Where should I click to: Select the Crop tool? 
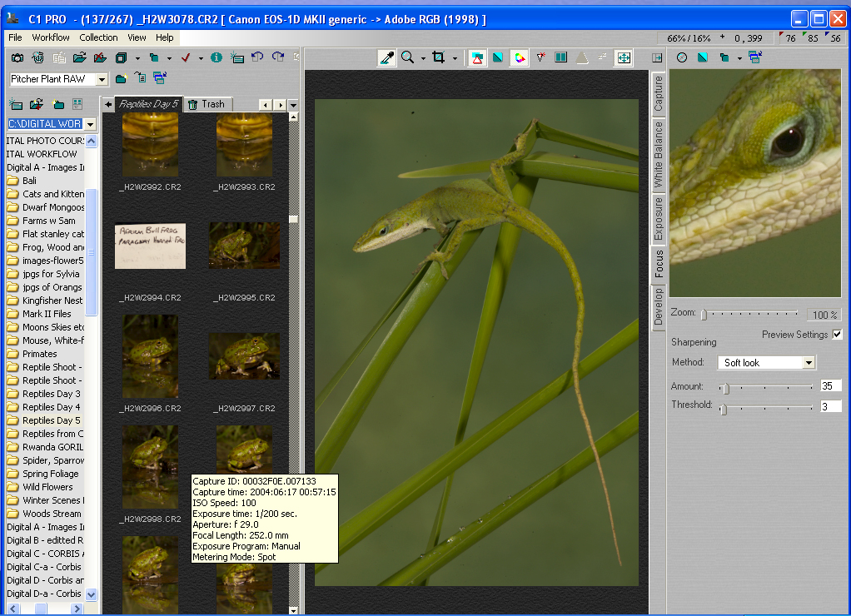coord(440,57)
